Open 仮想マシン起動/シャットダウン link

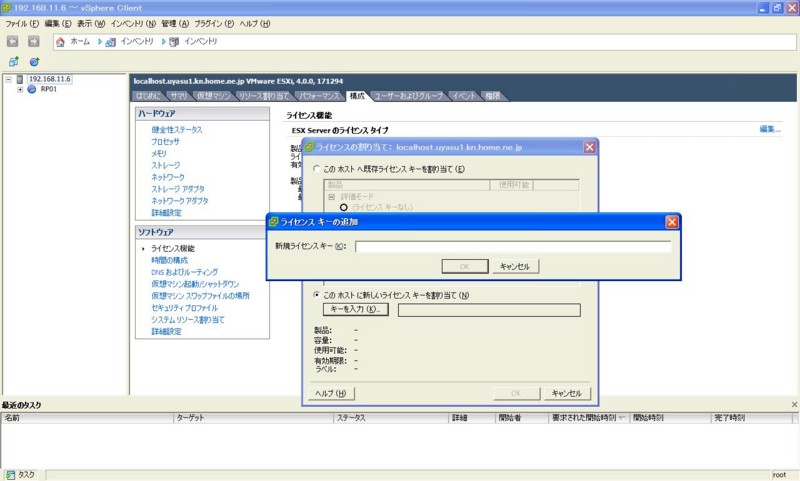click(195, 284)
